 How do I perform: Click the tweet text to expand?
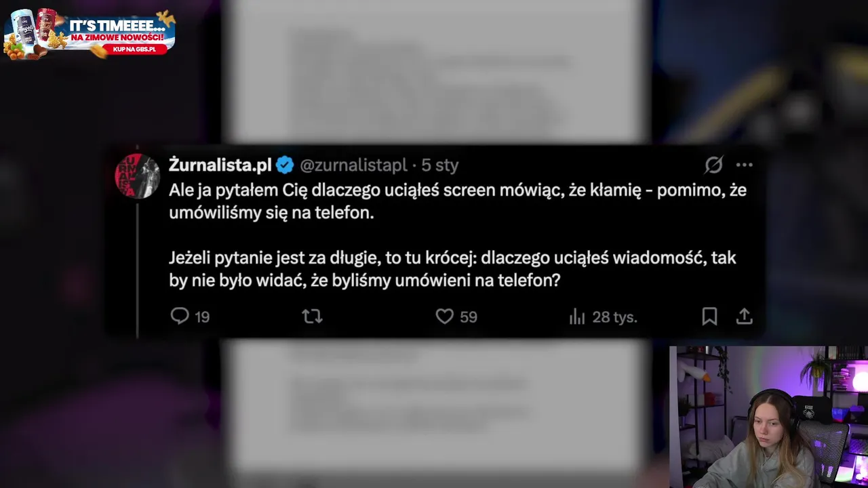click(x=458, y=235)
